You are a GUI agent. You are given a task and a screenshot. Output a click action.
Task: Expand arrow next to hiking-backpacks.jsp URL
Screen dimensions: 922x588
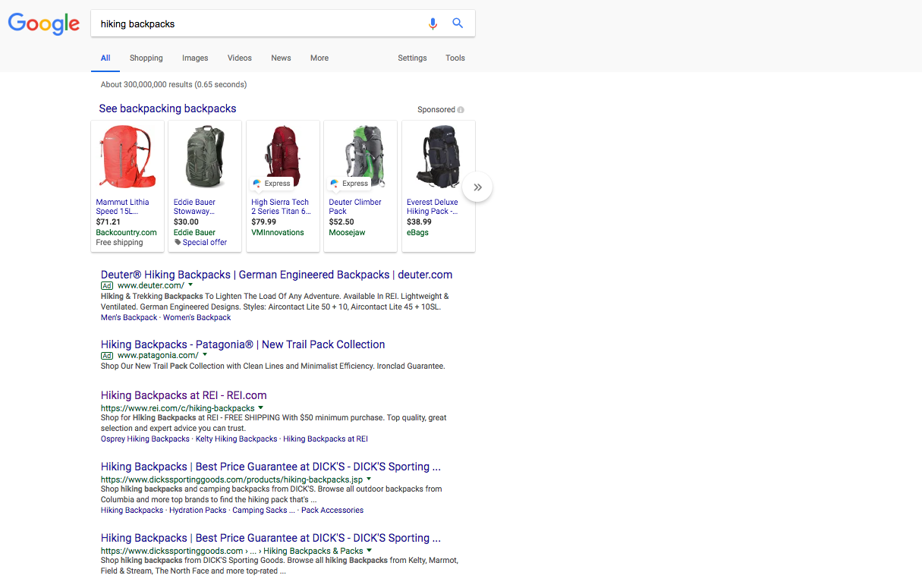click(369, 480)
